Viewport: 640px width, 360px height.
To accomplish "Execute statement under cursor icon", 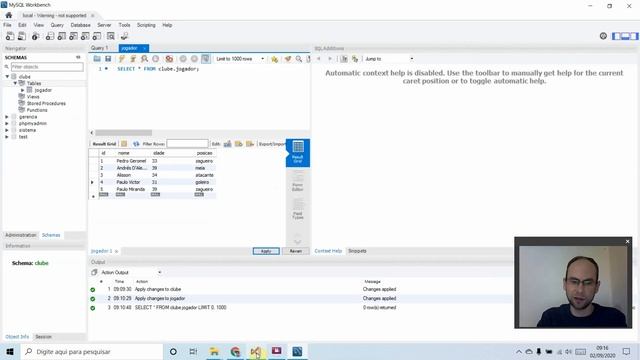I will [133, 59].
